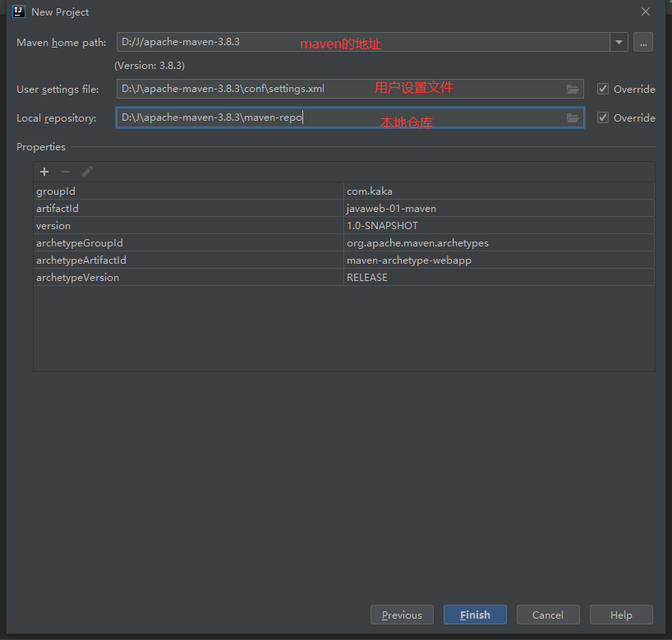Viewport: 672px width, 640px height.
Task: Open Help for this dialog
Action: [x=621, y=615]
